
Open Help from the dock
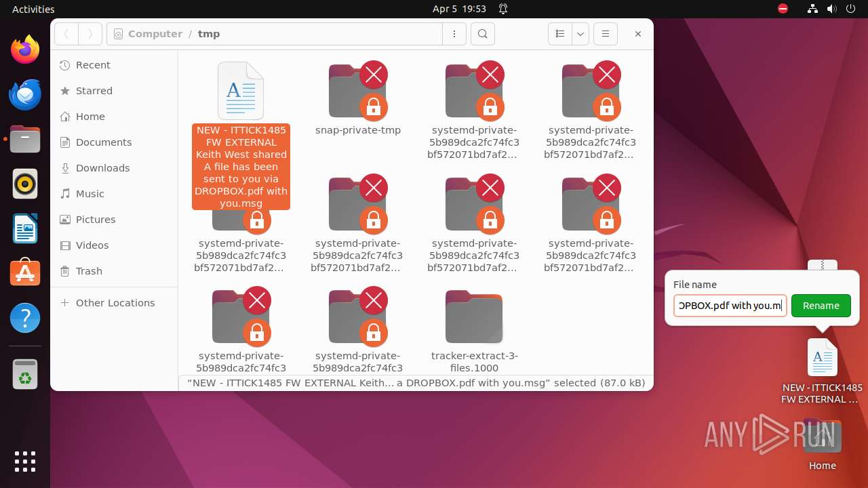pyautogui.click(x=25, y=318)
